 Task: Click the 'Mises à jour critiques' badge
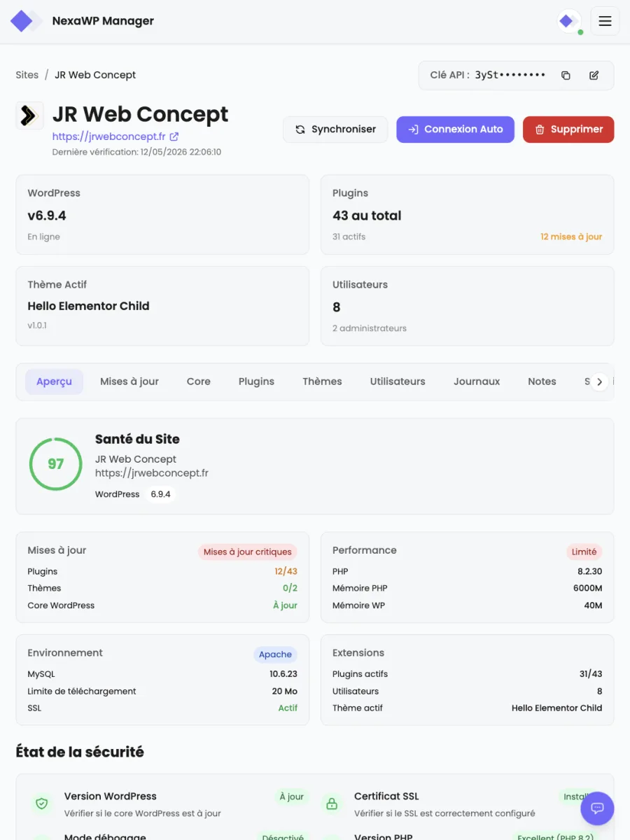pyautogui.click(x=248, y=552)
